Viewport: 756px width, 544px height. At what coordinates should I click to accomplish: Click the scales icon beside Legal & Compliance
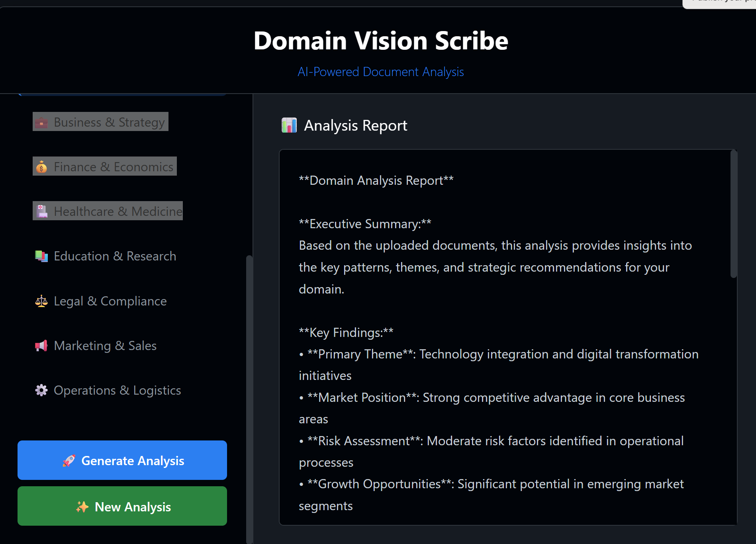(41, 301)
